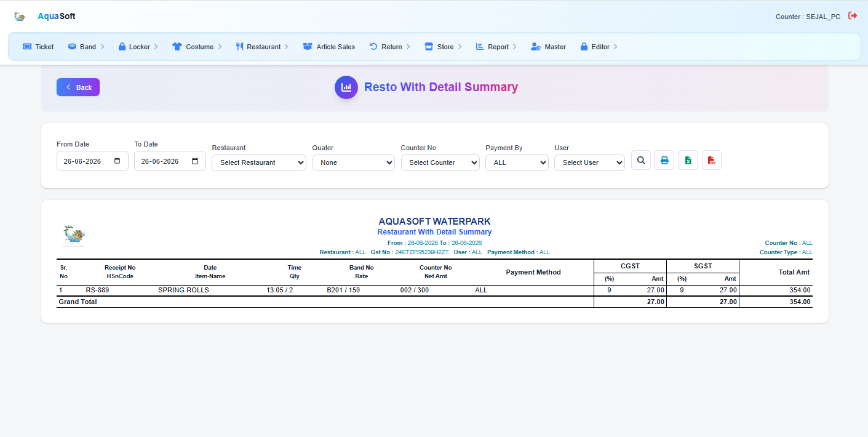Click the Store shop icon
868x437 pixels.
pos(429,47)
